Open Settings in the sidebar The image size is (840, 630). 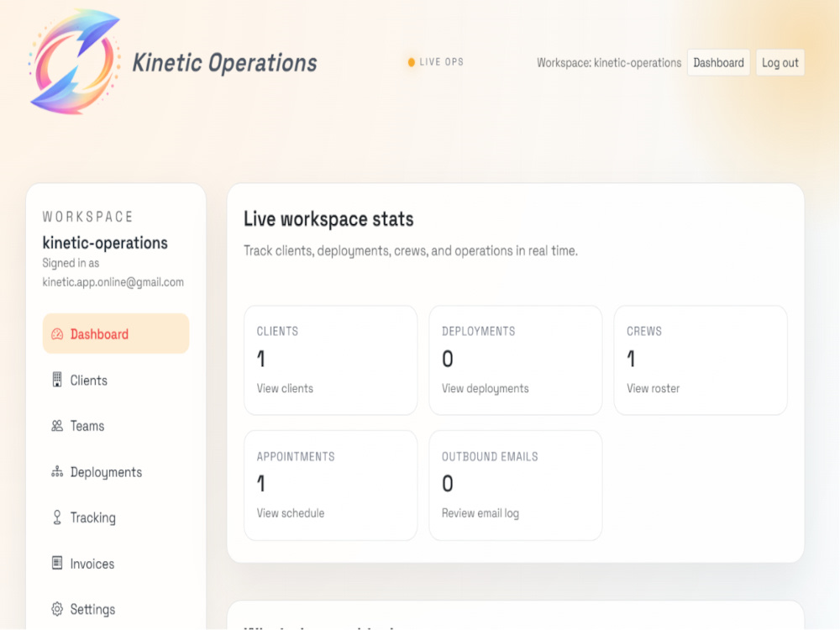[x=116, y=609]
